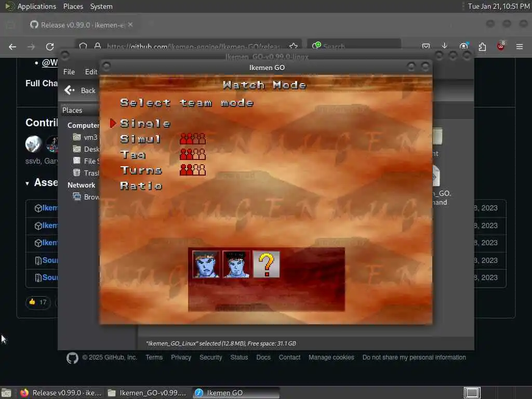532x399 pixels.
Task: Choose Simul team mode
Action: [140, 139]
